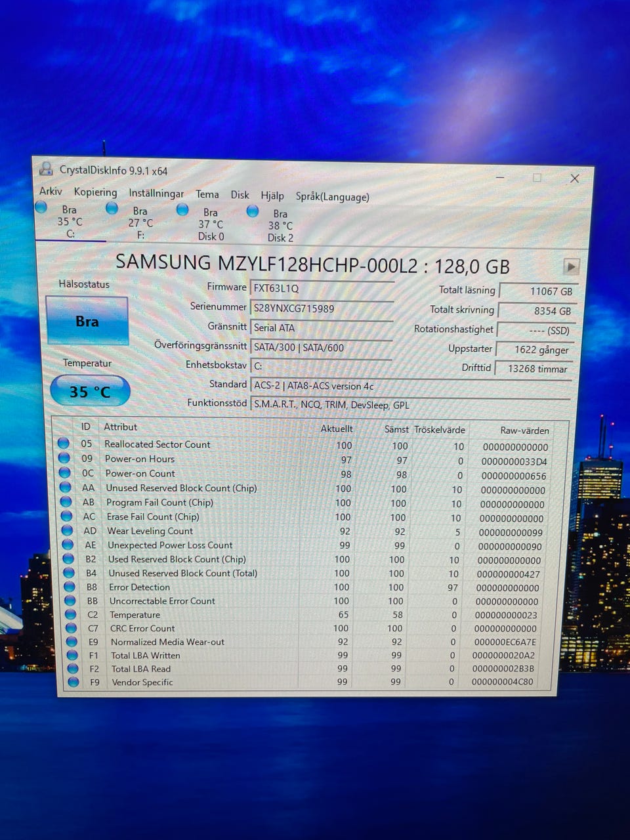The height and width of the screenshot is (840, 630).
Task: Open the Arkiv menu
Action: 51,191
